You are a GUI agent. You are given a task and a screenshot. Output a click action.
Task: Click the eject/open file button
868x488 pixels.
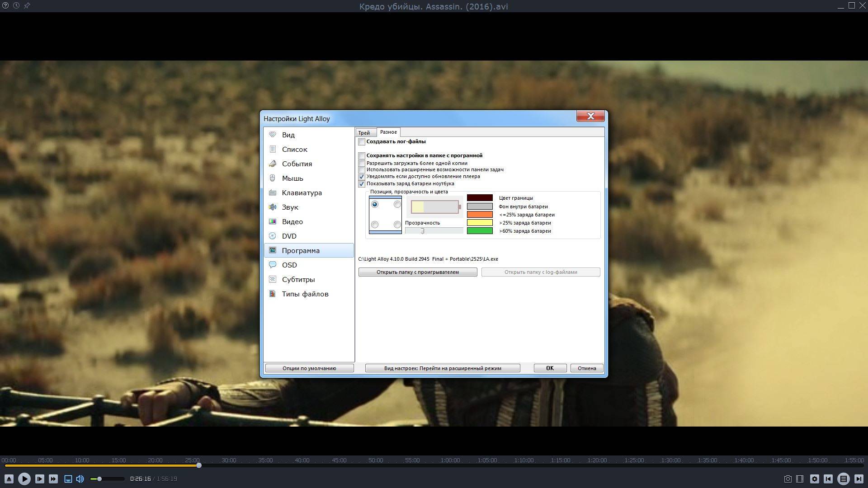point(9,479)
